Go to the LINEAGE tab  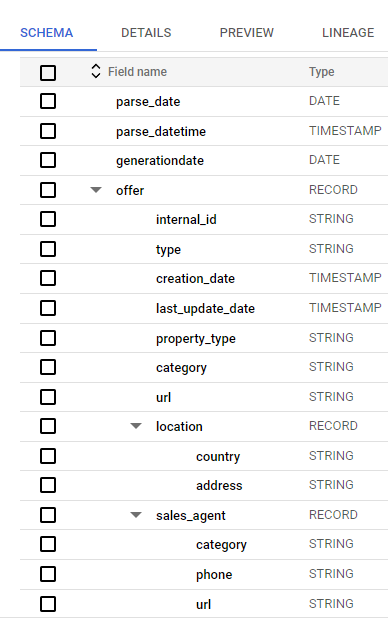point(348,32)
